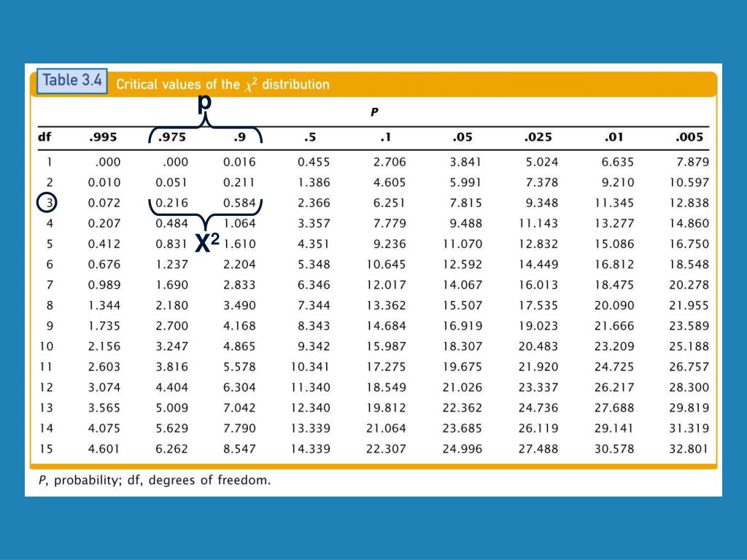
Task: Select the value 2.706 in the .1 column
Action: click(x=390, y=163)
